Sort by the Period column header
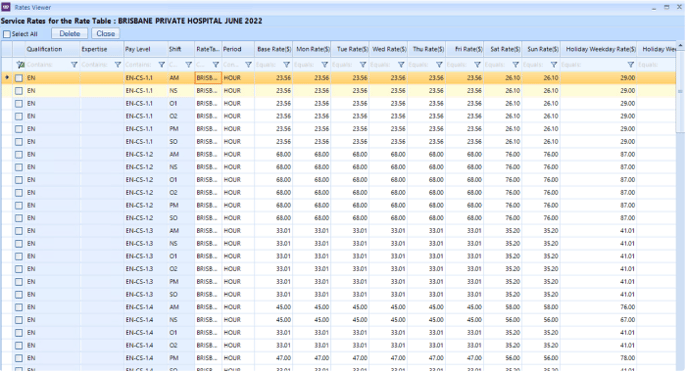The height and width of the screenshot is (372, 687). click(237, 49)
